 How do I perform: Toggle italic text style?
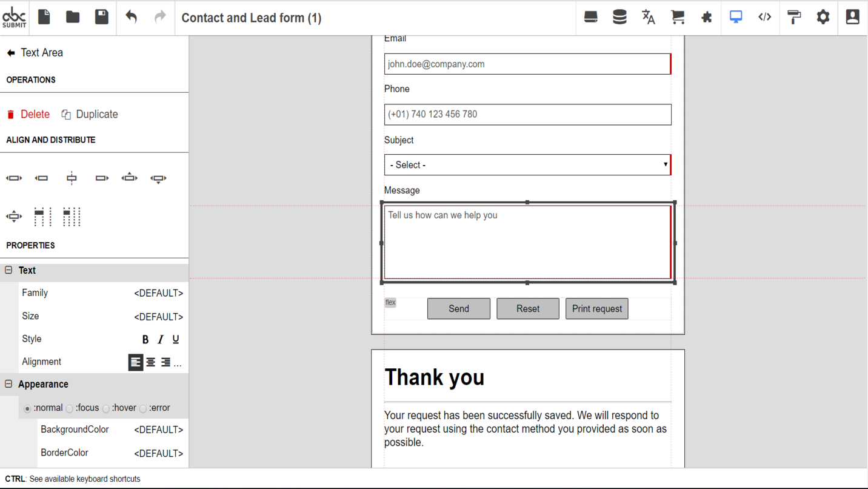[x=161, y=339]
